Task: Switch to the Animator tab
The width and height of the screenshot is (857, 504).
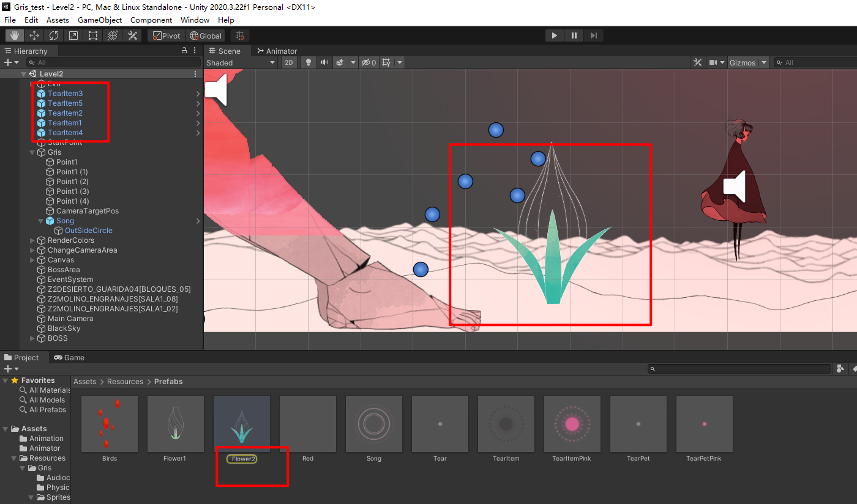Action: pyautogui.click(x=277, y=51)
